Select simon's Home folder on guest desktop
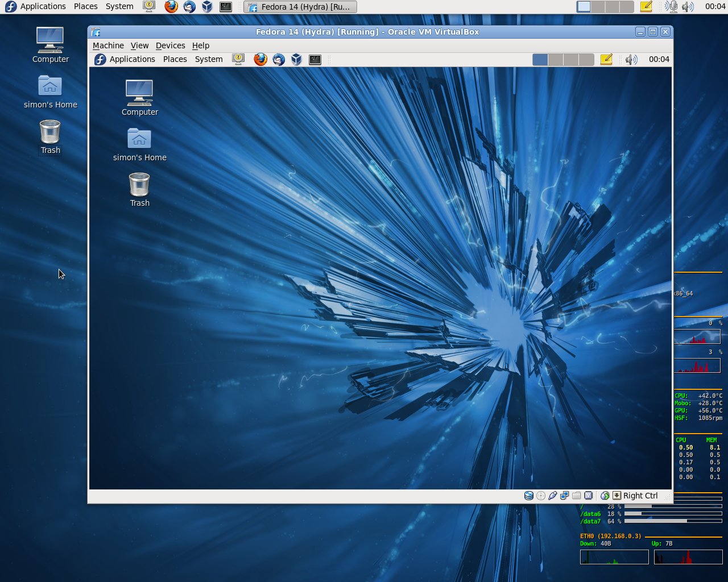The height and width of the screenshot is (582, 728). pyautogui.click(x=139, y=144)
